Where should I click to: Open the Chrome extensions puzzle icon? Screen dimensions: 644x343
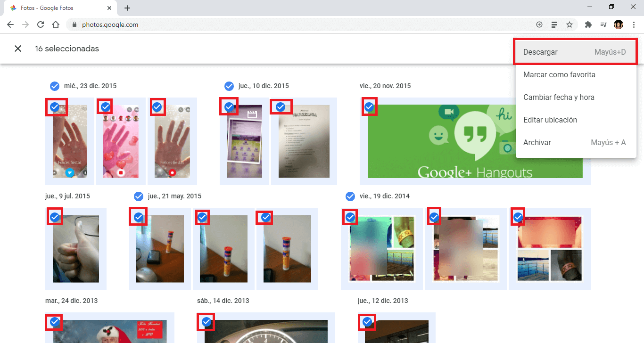(588, 24)
